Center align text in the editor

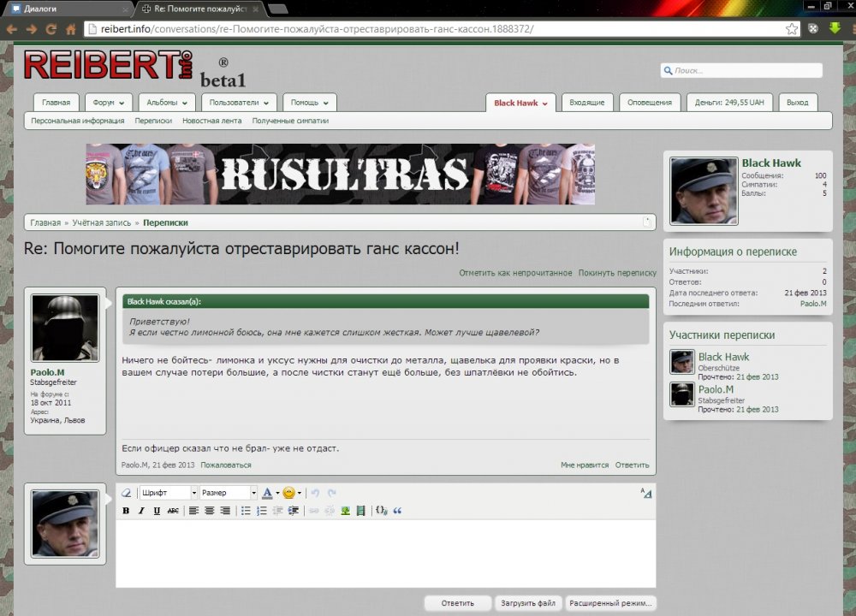point(209,511)
